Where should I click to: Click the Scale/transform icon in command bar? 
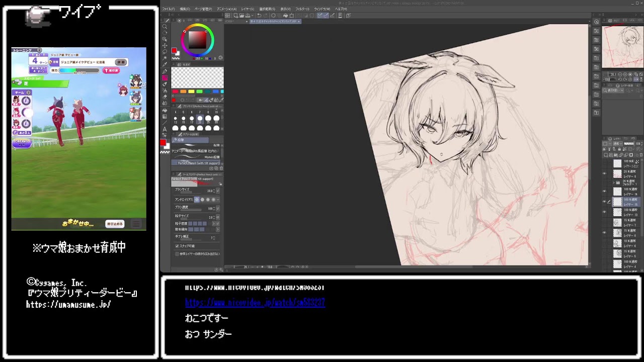(292, 15)
